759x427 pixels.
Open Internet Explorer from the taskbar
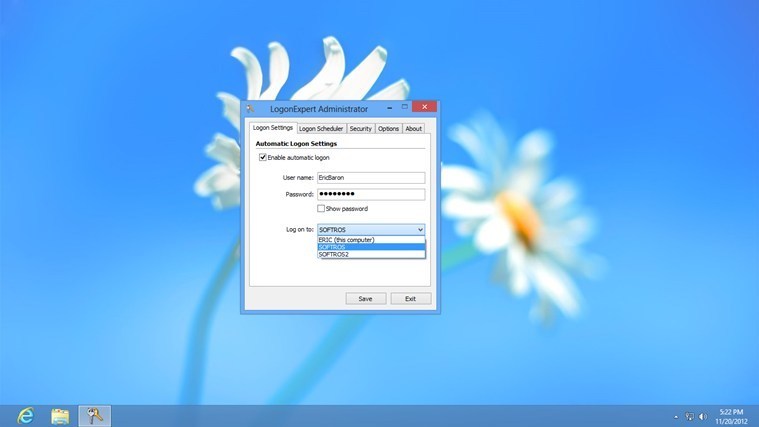[25, 414]
